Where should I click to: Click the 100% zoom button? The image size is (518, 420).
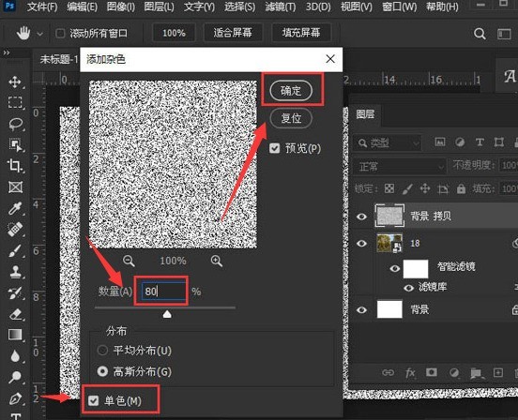[x=175, y=33]
